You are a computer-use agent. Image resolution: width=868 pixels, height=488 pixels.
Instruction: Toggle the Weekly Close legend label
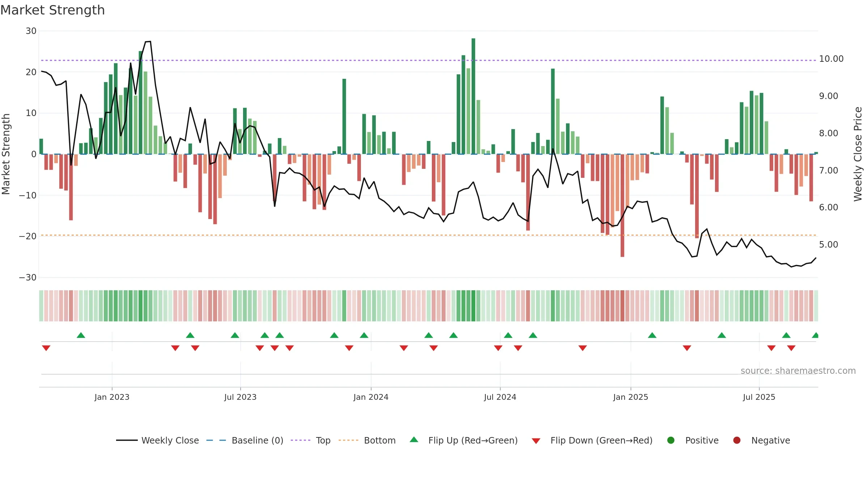point(170,440)
